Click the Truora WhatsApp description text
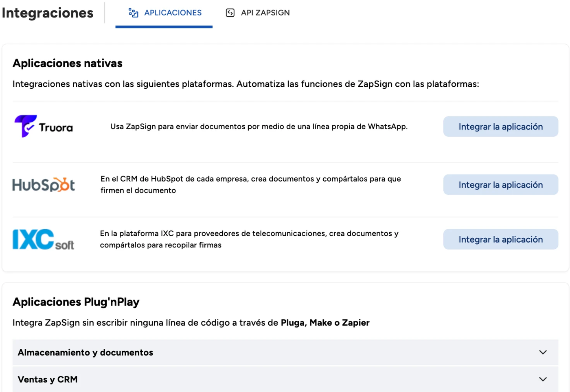Viewport: 570px width, 392px height. [259, 127]
